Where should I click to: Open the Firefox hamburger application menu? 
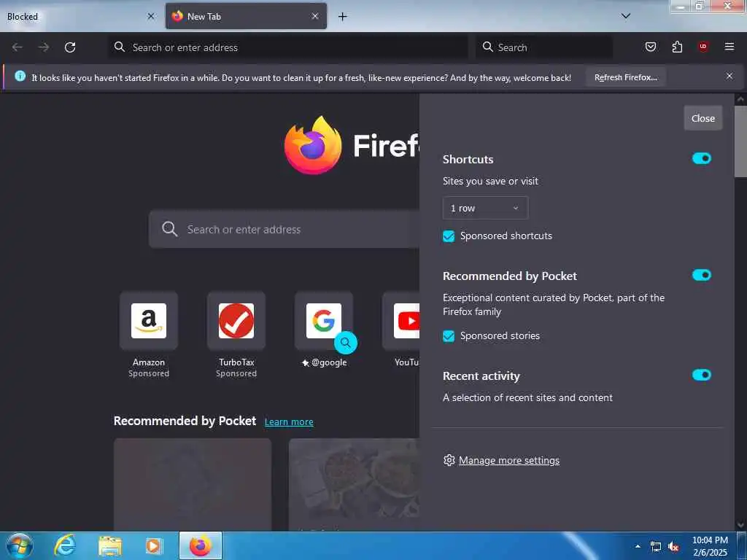click(729, 47)
